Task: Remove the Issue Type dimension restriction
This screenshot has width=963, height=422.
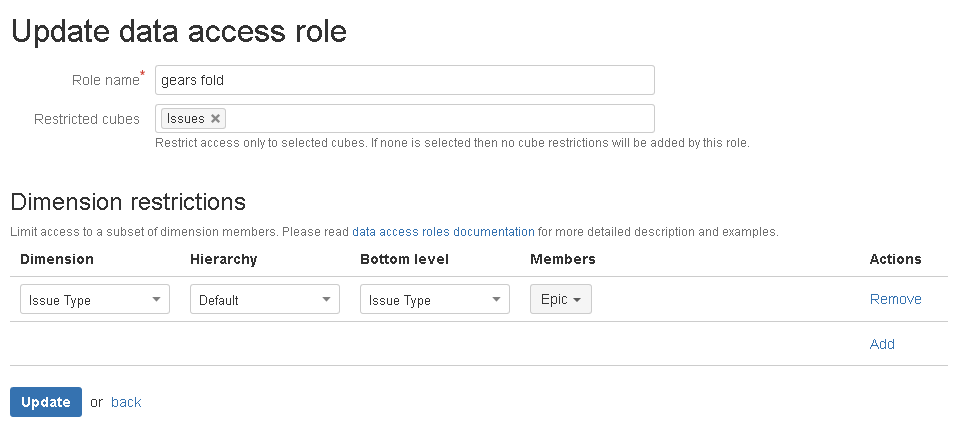Action: click(x=895, y=299)
